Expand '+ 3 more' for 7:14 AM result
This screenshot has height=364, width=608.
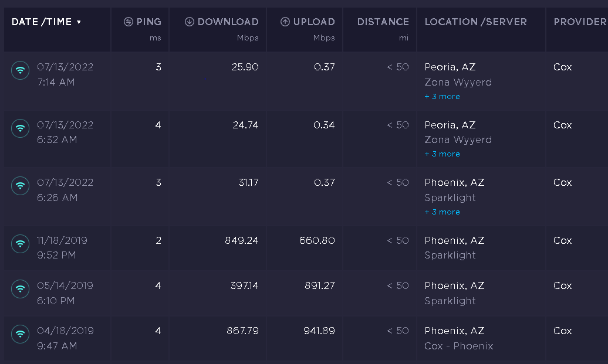point(442,96)
